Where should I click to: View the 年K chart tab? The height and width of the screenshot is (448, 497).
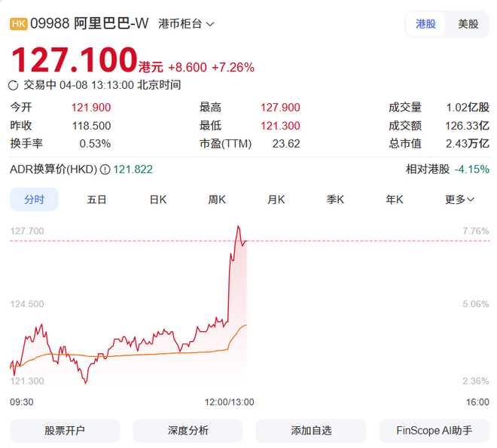395,200
